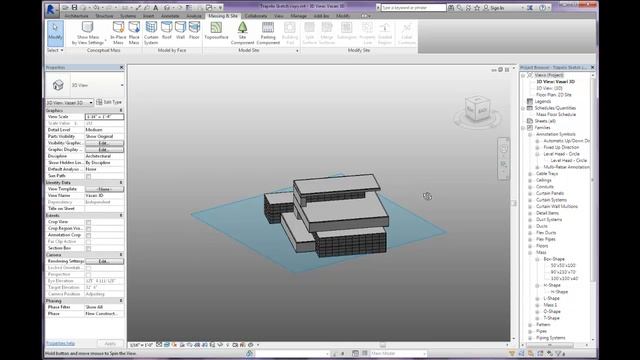Collapse the Extents properties group
Screen dimensions: 640x360
click(121, 215)
